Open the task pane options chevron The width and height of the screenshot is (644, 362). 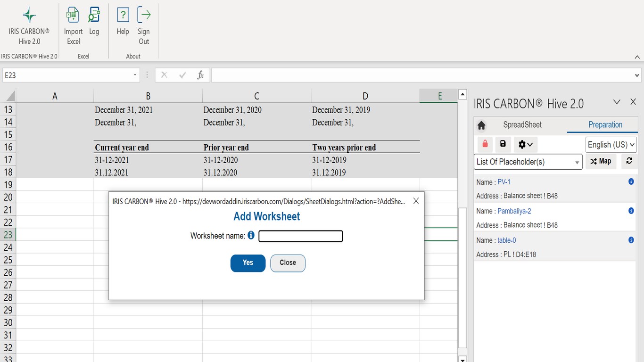tap(616, 102)
